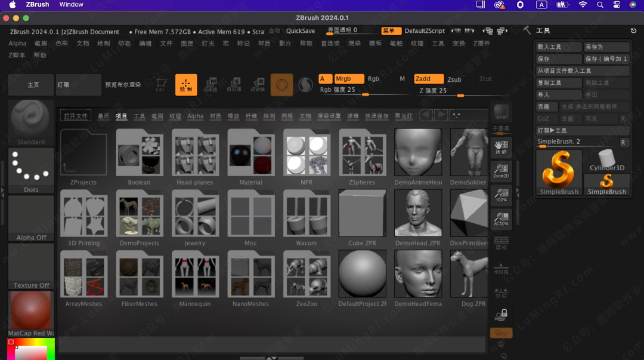
Task: Expand the 灯箱▶工具 section
Action: tap(581, 131)
